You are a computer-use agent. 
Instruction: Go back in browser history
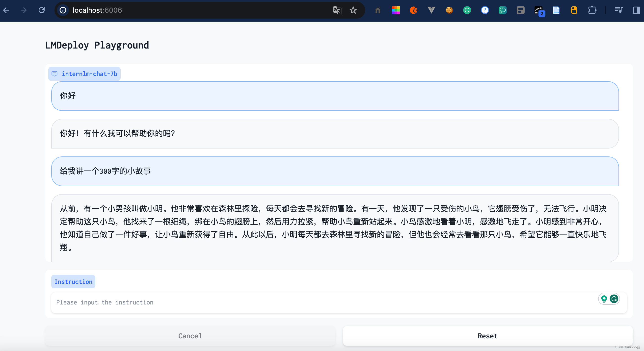[6, 10]
